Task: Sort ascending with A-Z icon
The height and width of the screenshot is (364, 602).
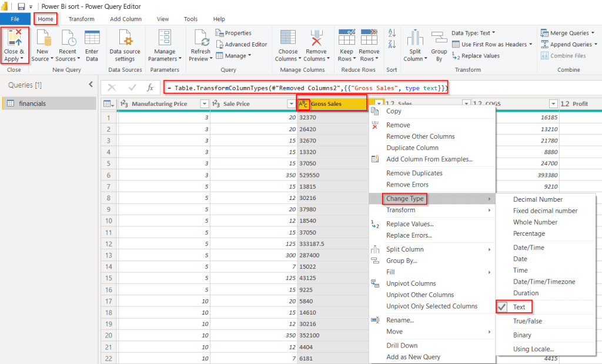Action: click(x=392, y=33)
